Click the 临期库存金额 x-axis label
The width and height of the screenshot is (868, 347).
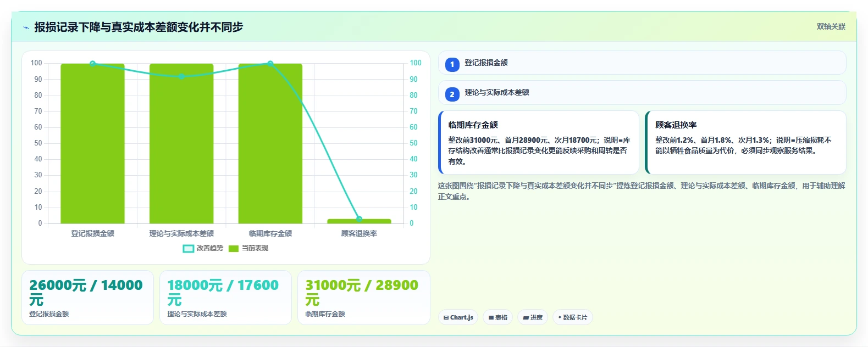tap(270, 233)
